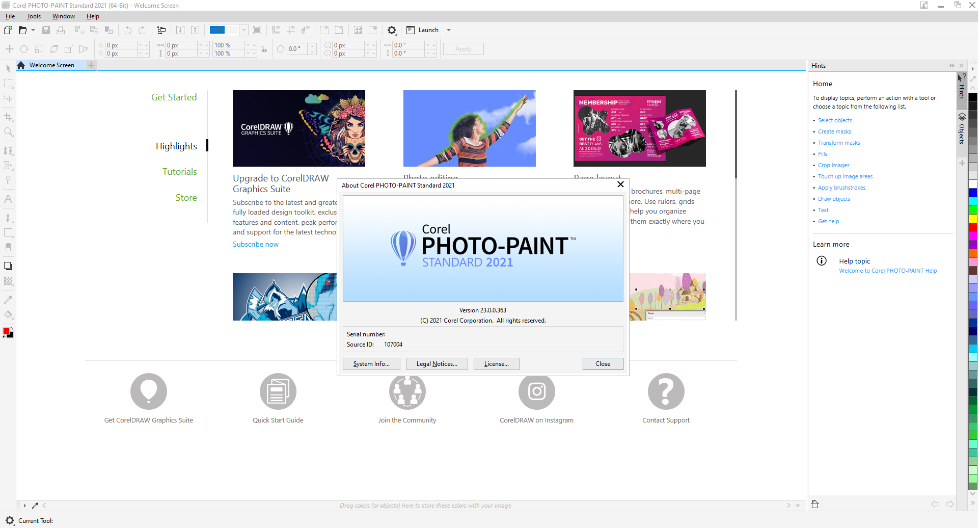Viewport: 980px width, 528px height.
Task: Expand the color palette flyout double-arrow
Action: [973, 504]
